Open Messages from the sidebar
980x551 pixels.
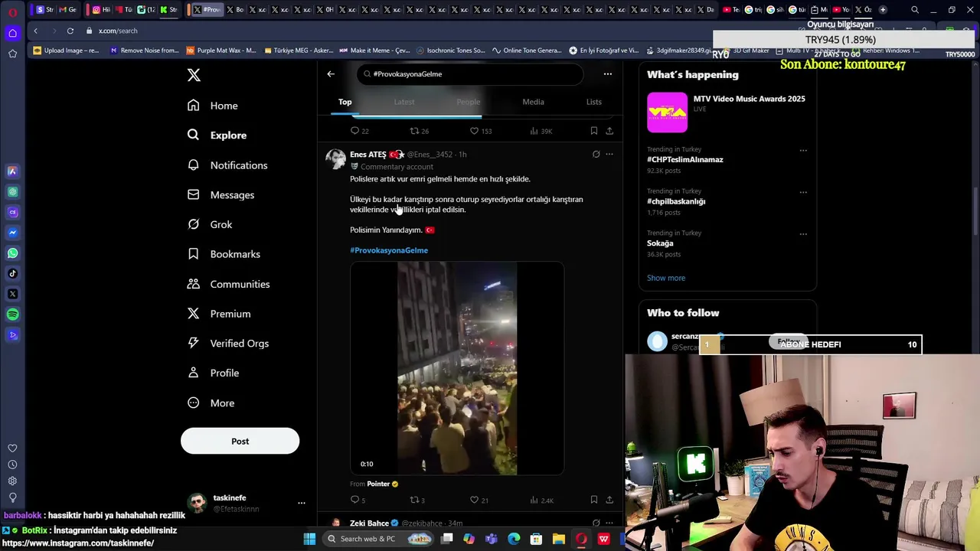coord(221,194)
